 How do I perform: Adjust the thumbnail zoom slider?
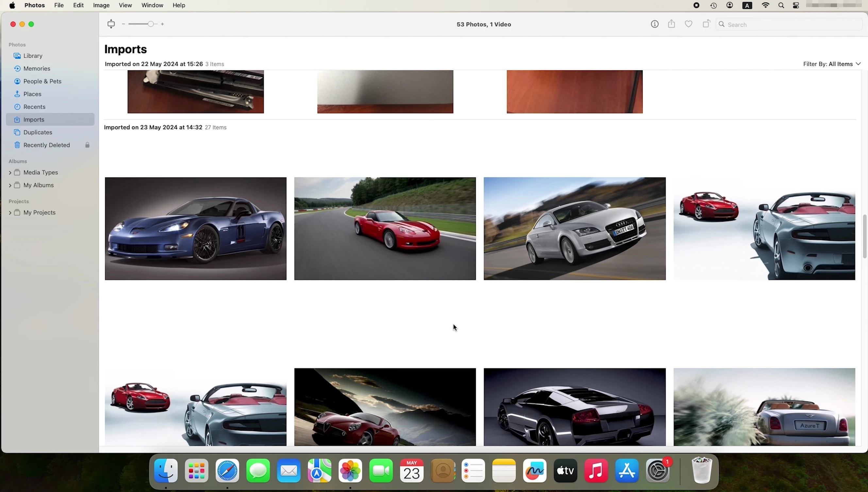click(x=151, y=24)
